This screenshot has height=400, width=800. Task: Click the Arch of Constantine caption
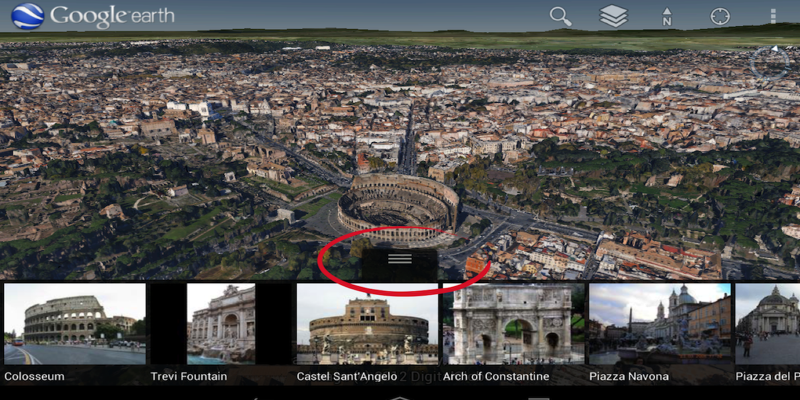coord(496,377)
